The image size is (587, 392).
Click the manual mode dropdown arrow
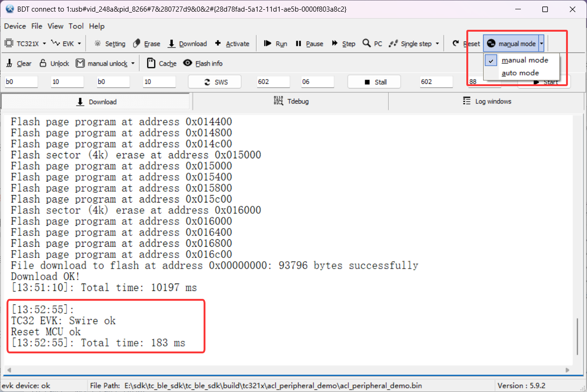click(541, 44)
